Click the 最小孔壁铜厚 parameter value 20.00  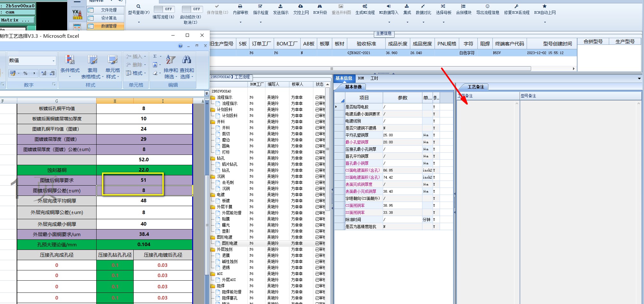point(402,142)
